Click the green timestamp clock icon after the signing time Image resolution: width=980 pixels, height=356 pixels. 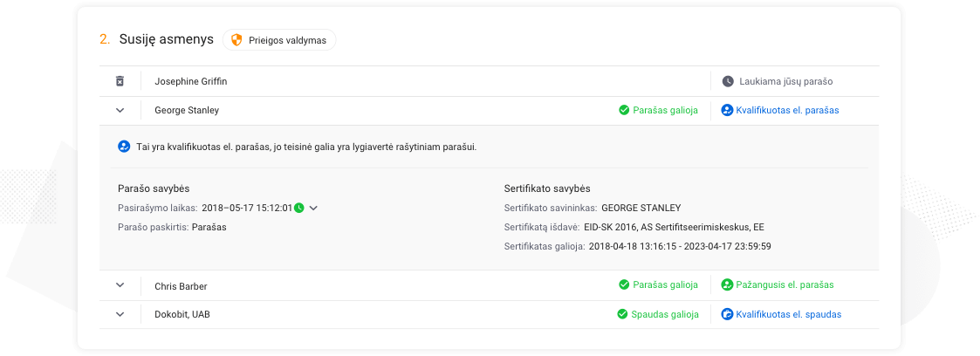299,208
